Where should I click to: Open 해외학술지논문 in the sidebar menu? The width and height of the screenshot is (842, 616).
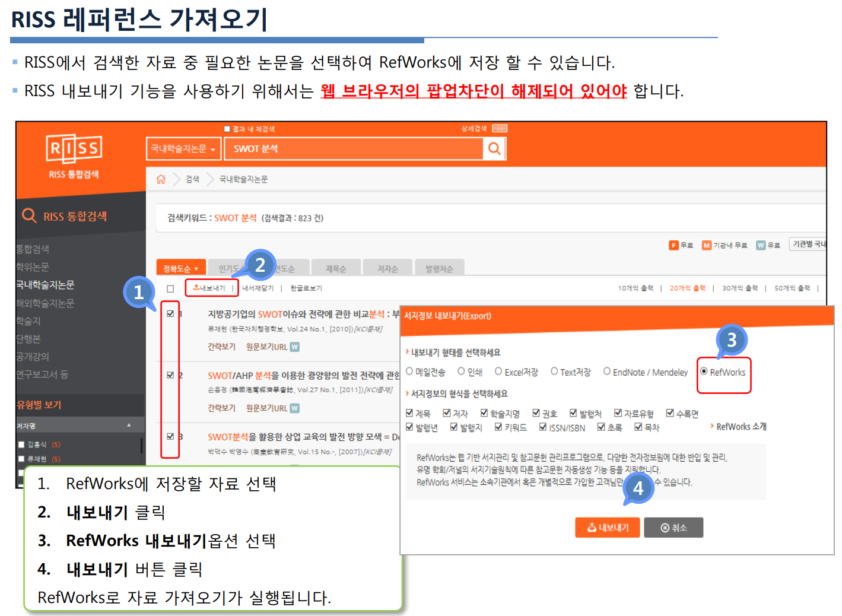coord(45,303)
